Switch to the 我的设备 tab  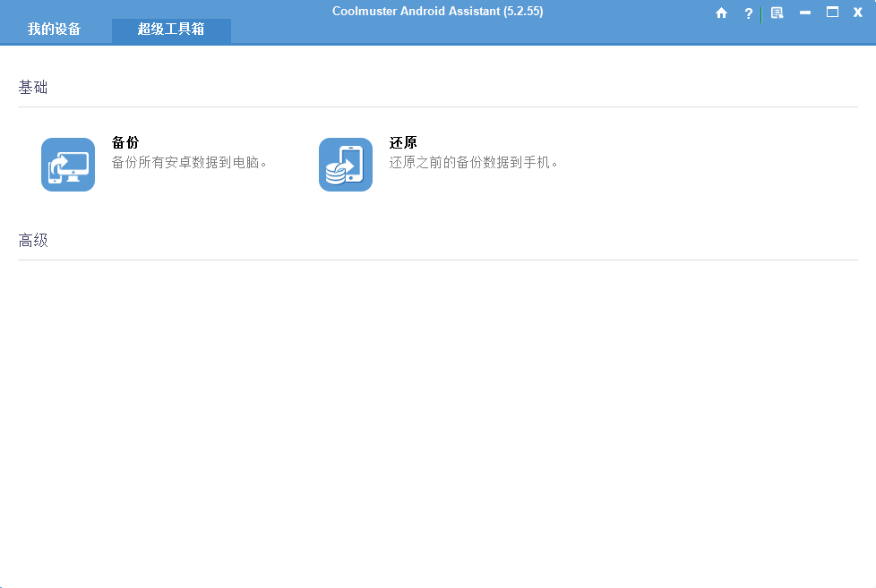pos(54,29)
